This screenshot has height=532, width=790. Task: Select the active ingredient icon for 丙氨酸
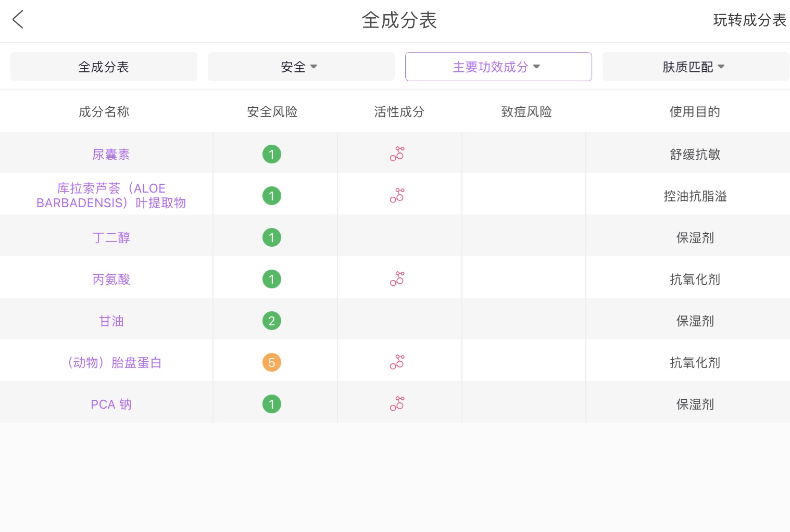[397, 278]
